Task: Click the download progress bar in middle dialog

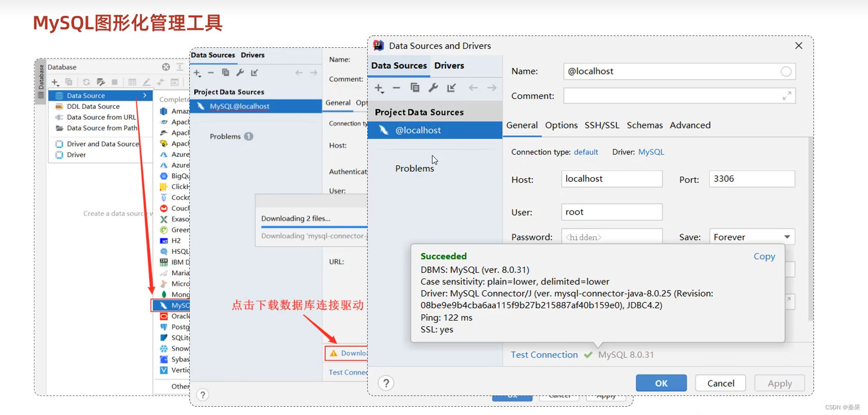Action: (314, 227)
